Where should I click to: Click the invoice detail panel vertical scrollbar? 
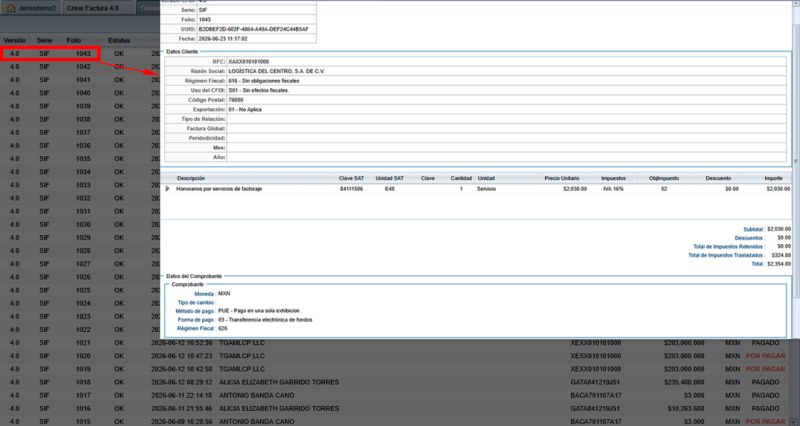pyautogui.click(x=795, y=162)
